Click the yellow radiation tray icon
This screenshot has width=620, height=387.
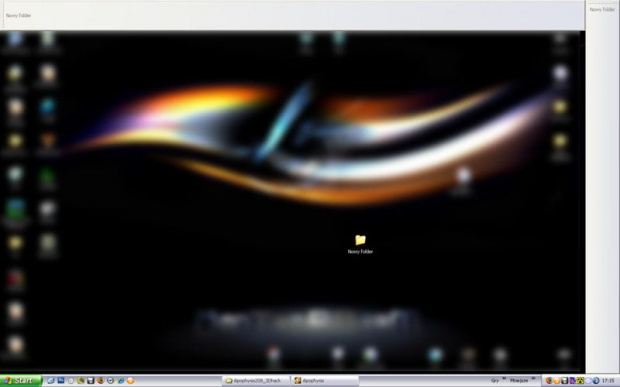[580, 381]
